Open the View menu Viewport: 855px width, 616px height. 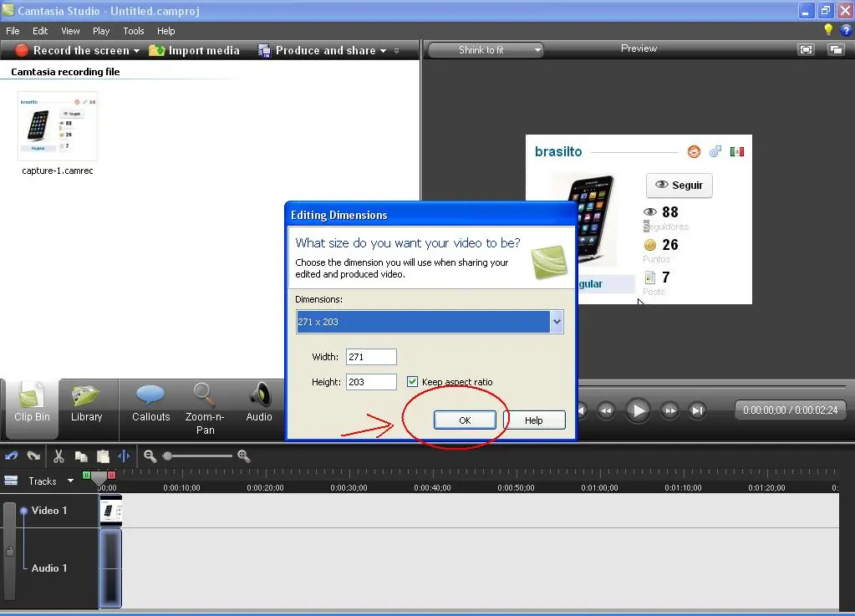70,31
